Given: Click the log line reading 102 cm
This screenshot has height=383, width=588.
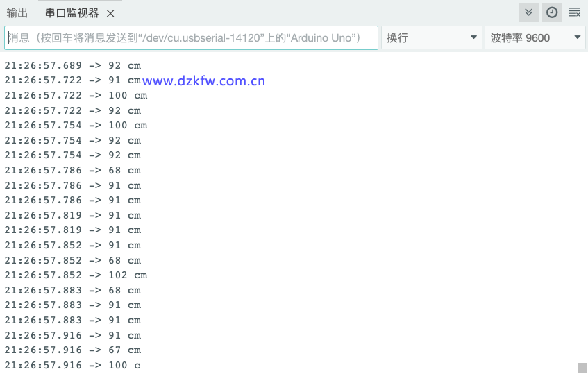Looking at the screenshot, I should click(x=76, y=275).
